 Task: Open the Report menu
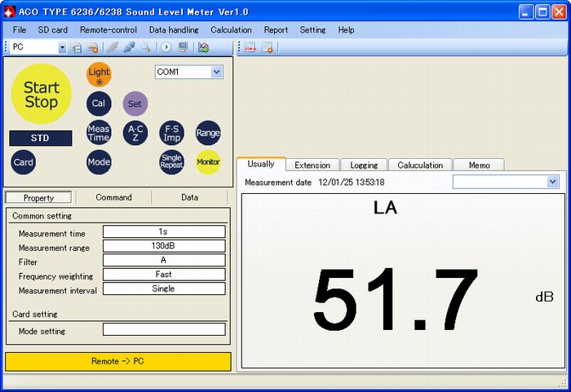[x=276, y=30]
